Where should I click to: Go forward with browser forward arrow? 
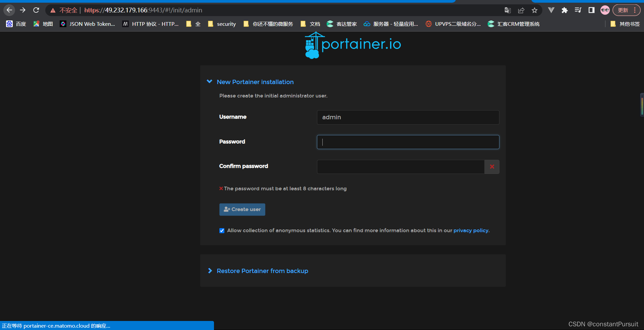coord(23,10)
